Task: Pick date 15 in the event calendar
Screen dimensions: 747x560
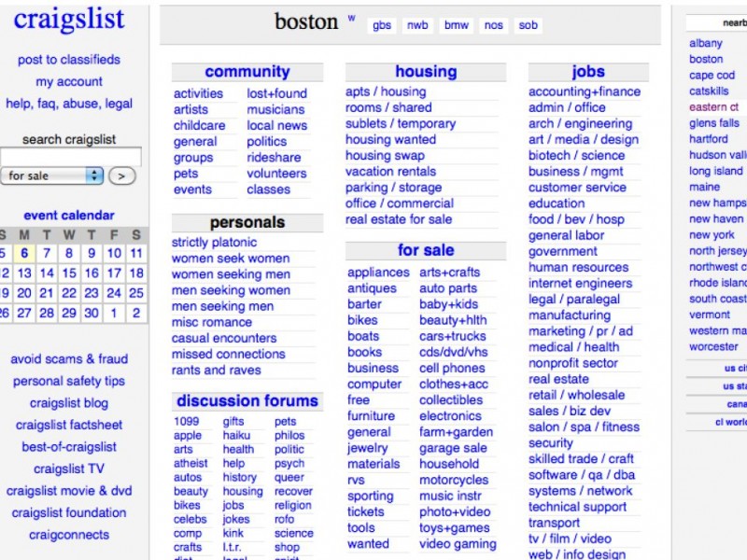Action: [x=69, y=273]
